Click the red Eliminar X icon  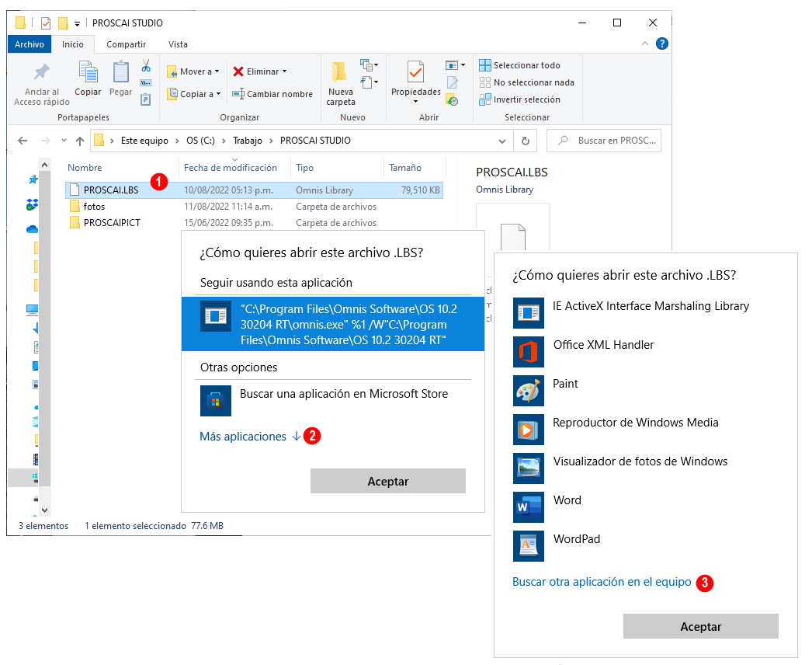(x=238, y=71)
